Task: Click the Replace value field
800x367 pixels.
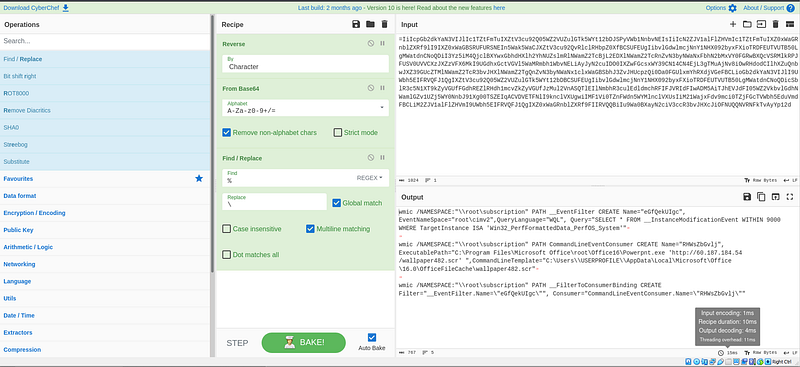Action: [x=274, y=202]
